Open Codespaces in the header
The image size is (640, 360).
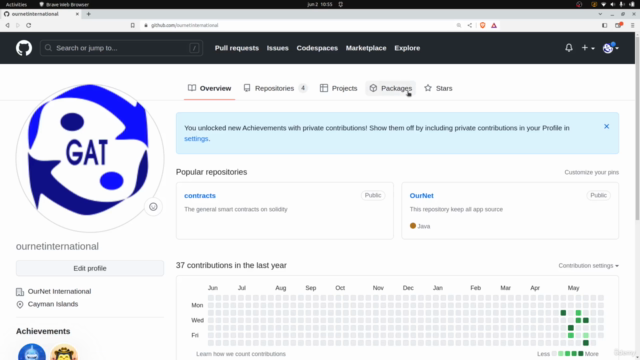click(x=317, y=48)
